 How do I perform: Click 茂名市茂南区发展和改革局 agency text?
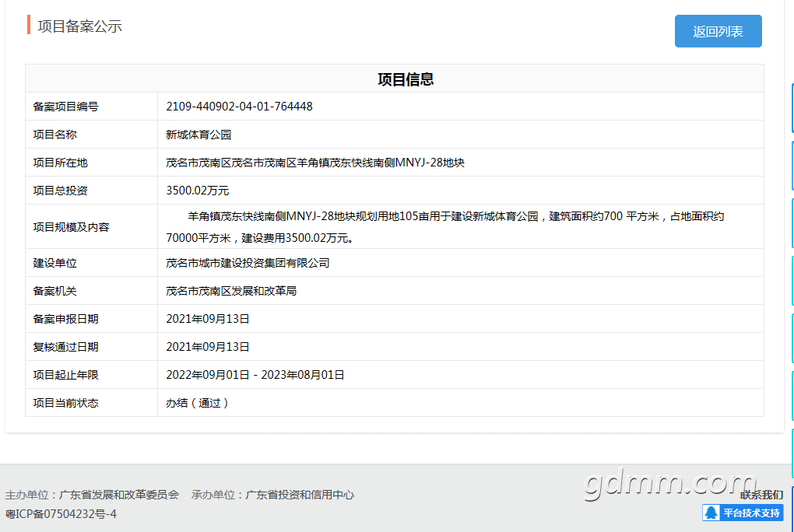coord(231,291)
